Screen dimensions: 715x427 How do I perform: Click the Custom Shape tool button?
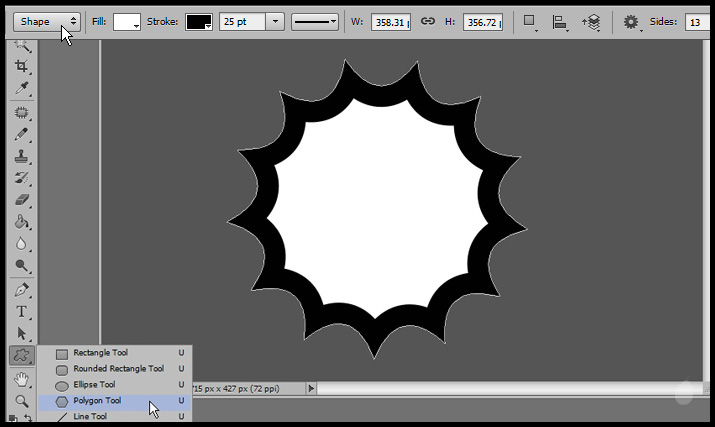21,356
